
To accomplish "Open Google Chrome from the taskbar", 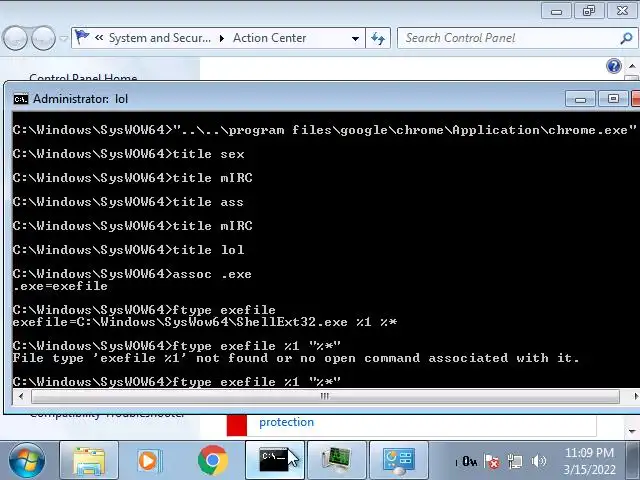I will click(x=213, y=460).
